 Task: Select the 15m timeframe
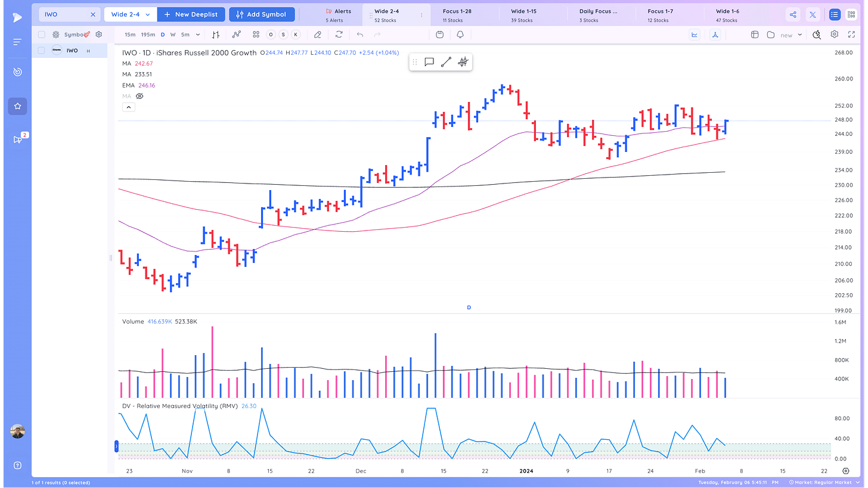(129, 35)
